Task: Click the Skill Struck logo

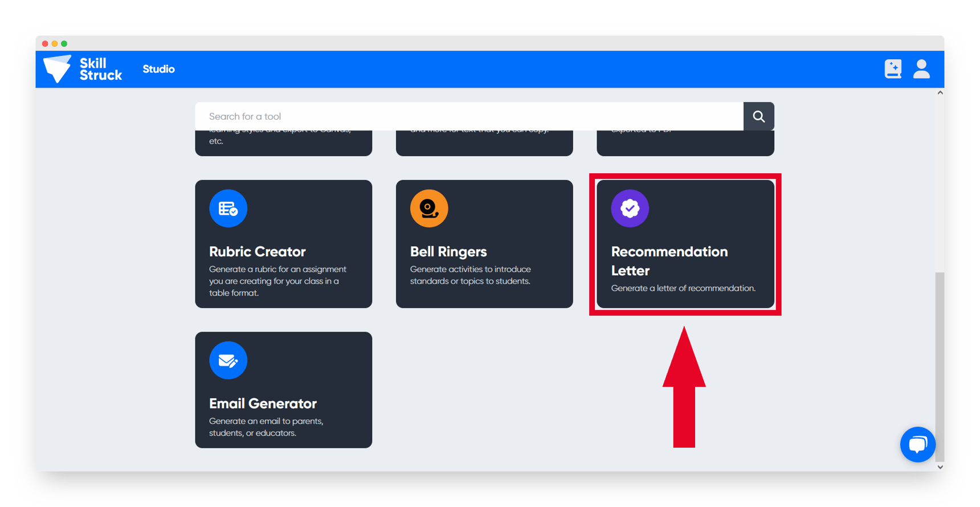Action: [83, 69]
